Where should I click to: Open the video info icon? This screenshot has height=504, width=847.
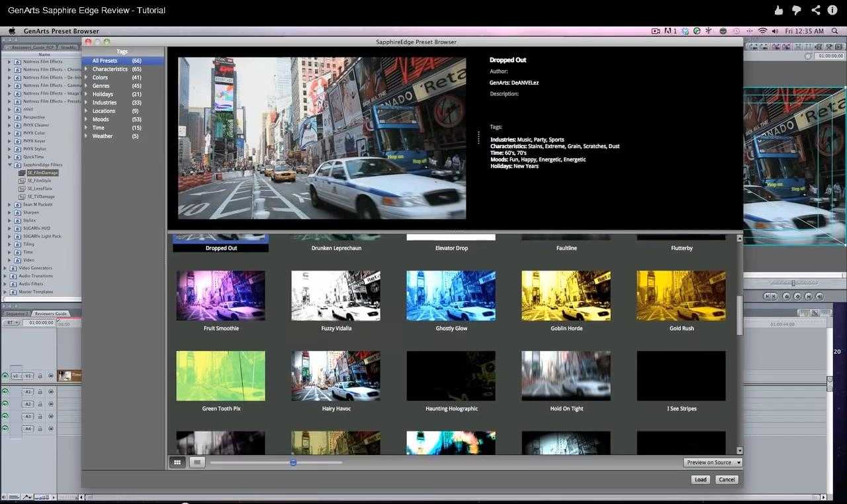point(832,10)
